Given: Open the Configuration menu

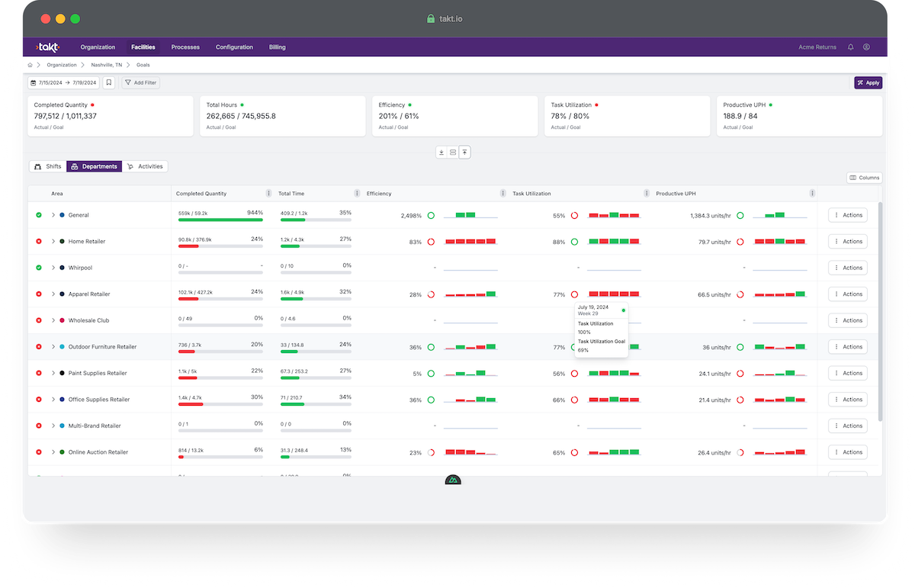Looking at the screenshot, I should [234, 47].
